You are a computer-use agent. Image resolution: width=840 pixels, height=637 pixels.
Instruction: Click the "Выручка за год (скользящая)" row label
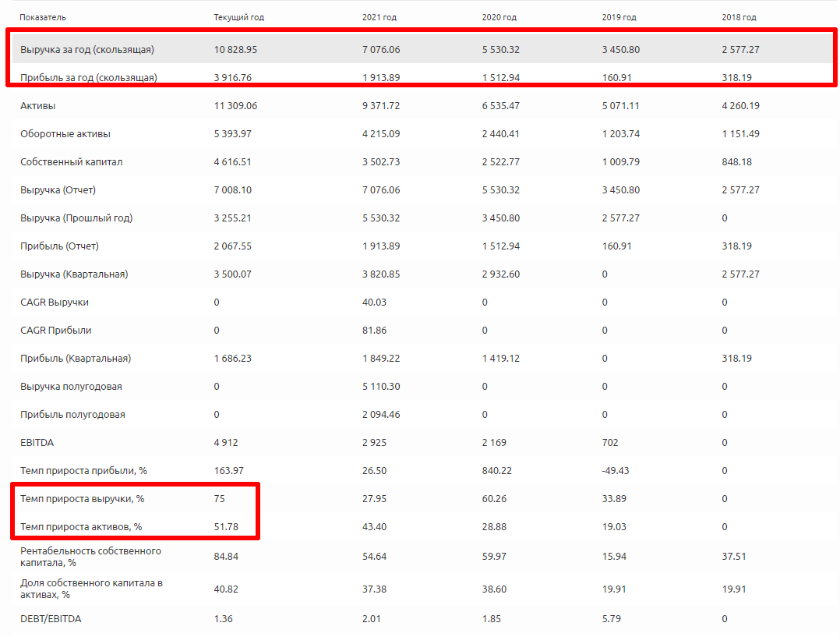tap(87, 49)
